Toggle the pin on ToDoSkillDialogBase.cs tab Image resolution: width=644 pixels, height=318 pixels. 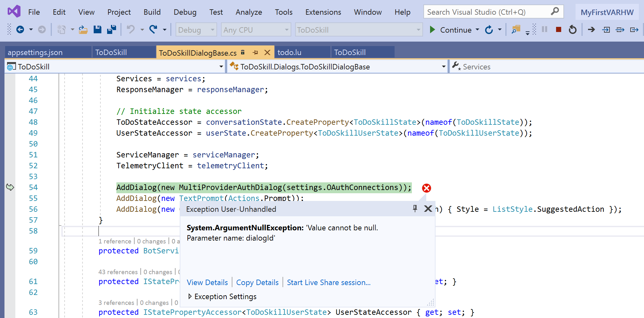[x=255, y=52]
